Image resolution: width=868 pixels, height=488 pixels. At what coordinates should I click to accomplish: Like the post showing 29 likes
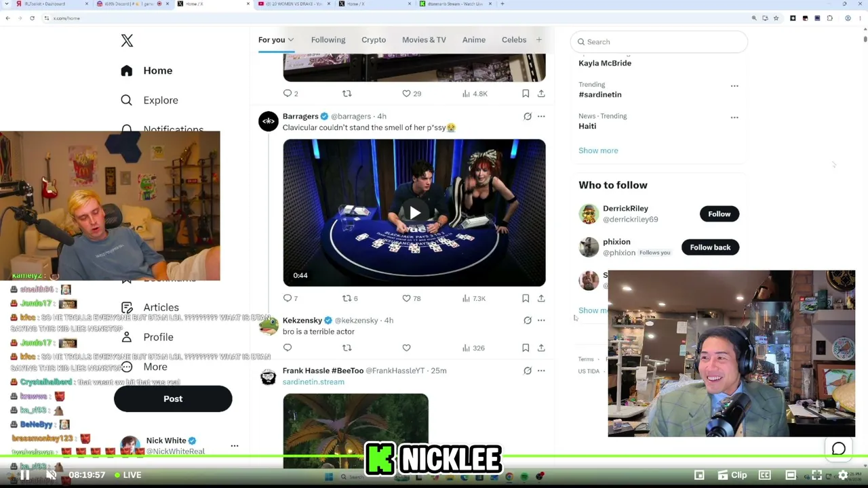(x=406, y=94)
